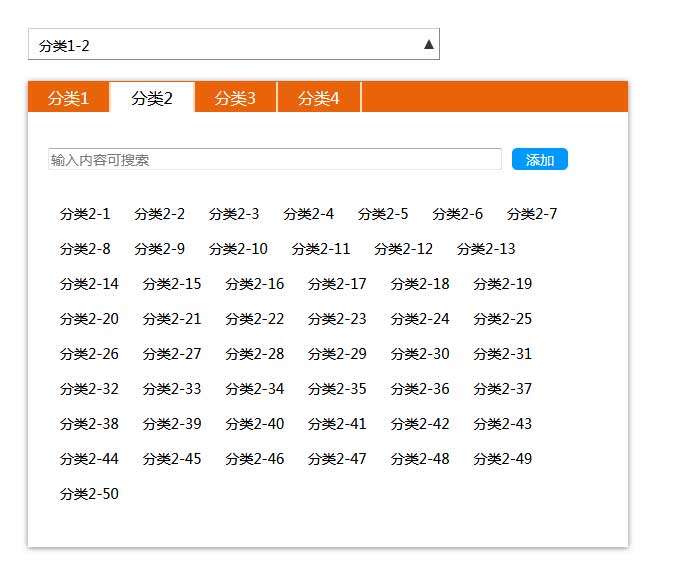Switch to the 分类1 tab

tap(68, 98)
